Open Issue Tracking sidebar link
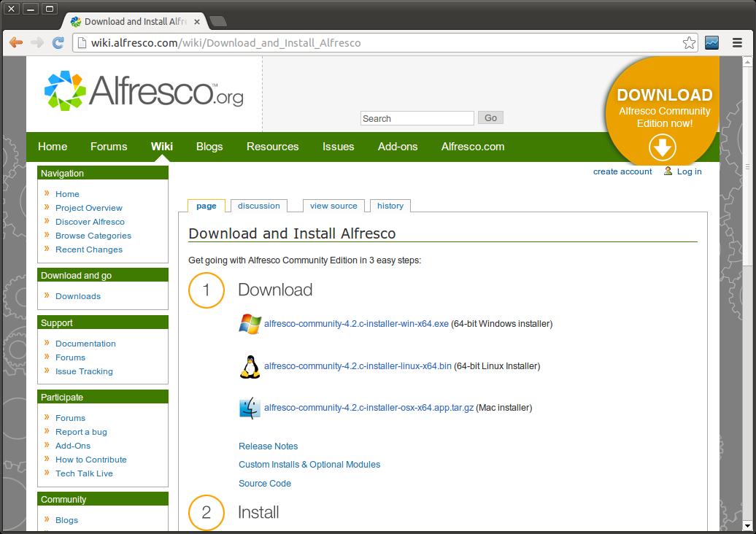Viewport: 756px width, 534px height. (84, 371)
